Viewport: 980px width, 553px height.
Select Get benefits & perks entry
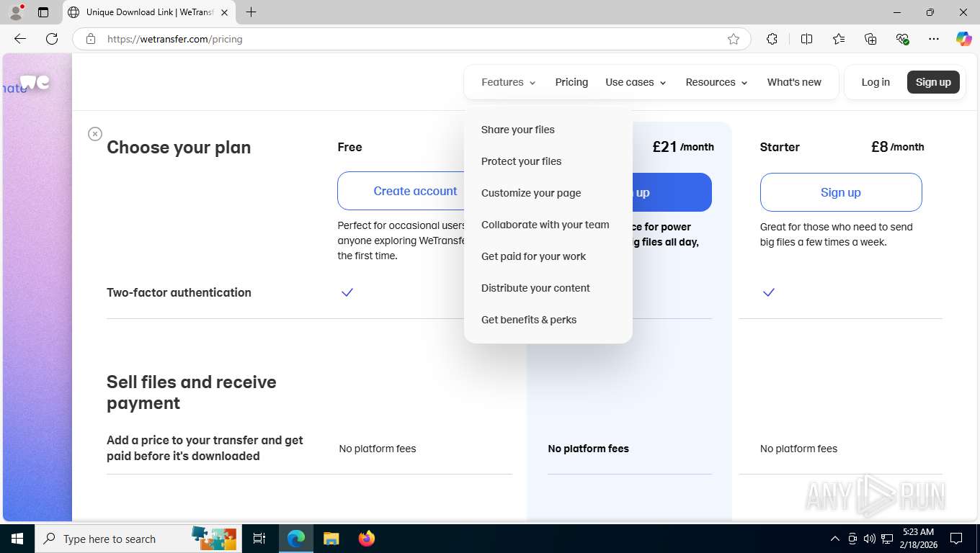[x=529, y=320]
